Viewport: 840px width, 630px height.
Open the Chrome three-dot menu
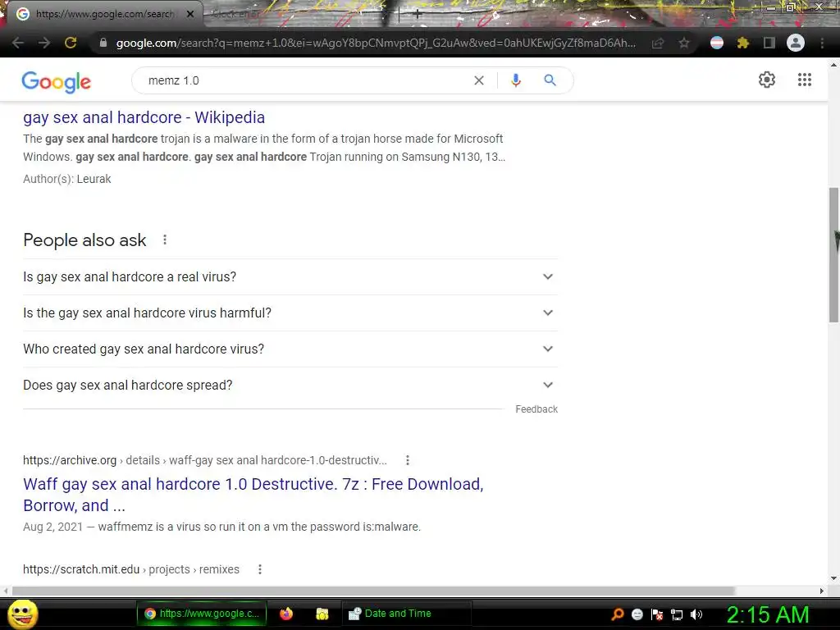tap(822, 43)
